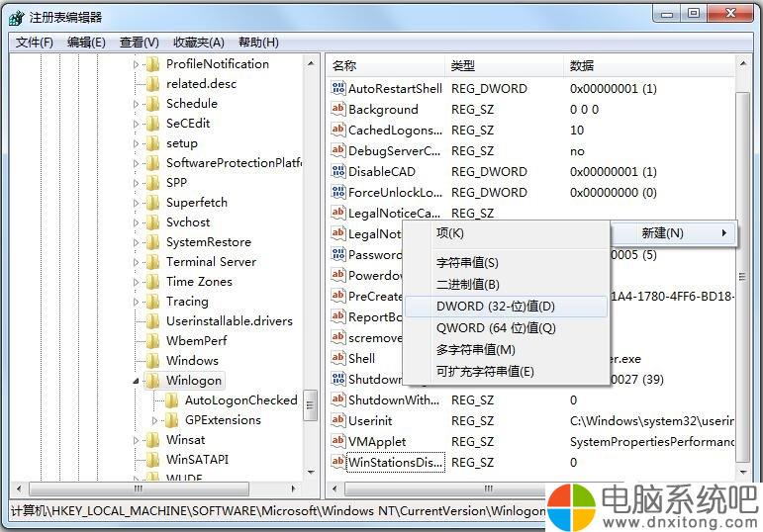Choose 多字符串值(M) option
Image resolution: width=763 pixels, height=532 pixels.
pos(506,350)
